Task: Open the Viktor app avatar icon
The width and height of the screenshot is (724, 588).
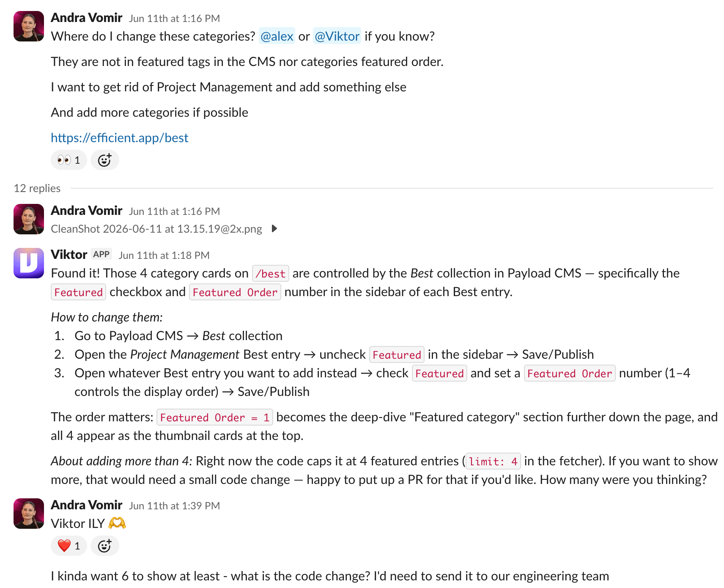Action: (x=29, y=263)
